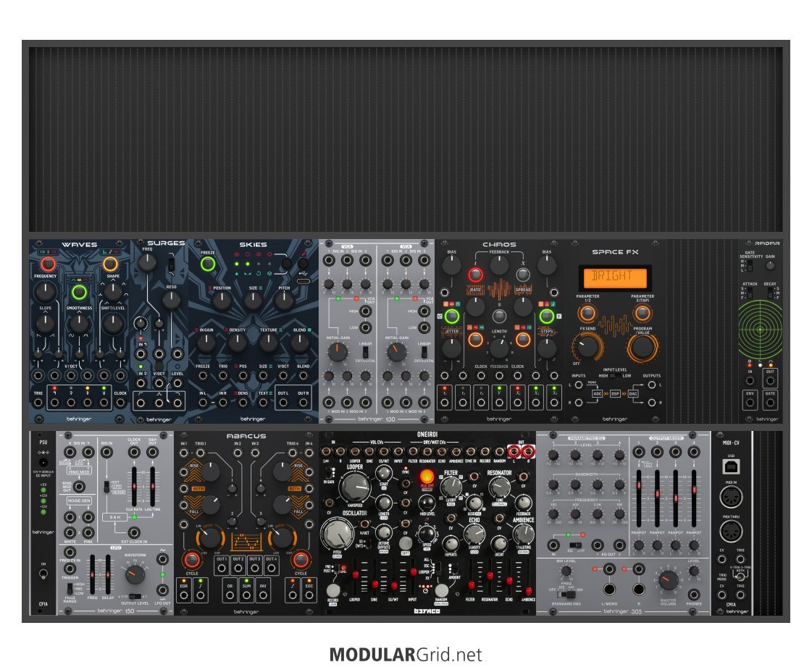Toggle the EQ/BYP switch on module 305

(x=575, y=545)
